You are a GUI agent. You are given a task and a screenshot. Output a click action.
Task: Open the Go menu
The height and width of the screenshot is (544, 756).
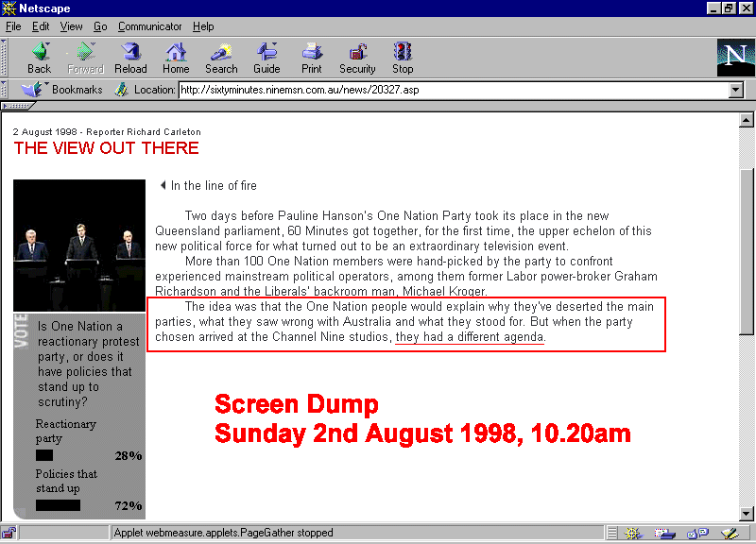click(100, 26)
